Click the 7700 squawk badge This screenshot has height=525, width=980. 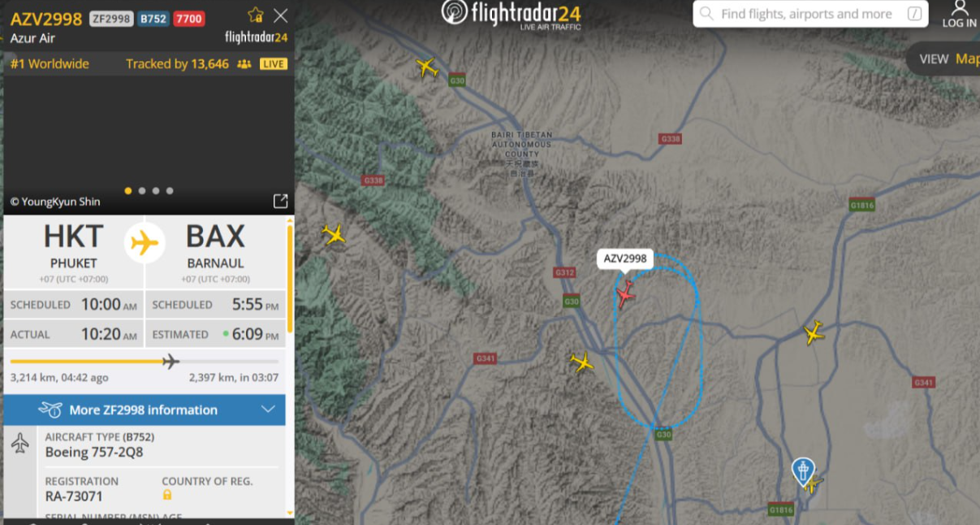188,19
